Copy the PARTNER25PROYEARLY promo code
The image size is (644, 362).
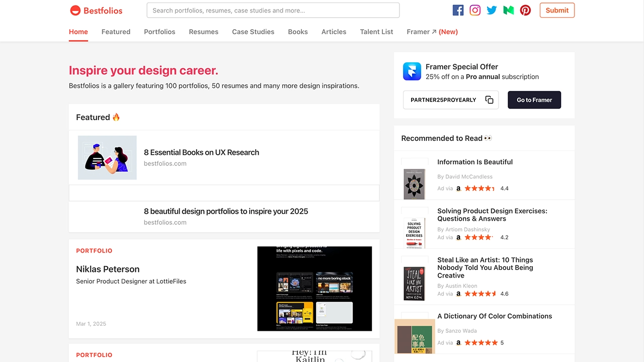tap(489, 100)
